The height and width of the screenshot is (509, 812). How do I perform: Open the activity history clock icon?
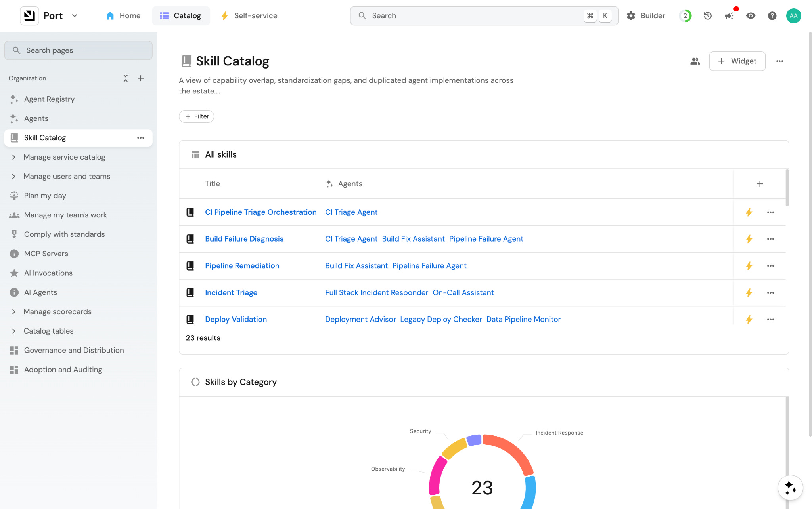click(708, 16)
